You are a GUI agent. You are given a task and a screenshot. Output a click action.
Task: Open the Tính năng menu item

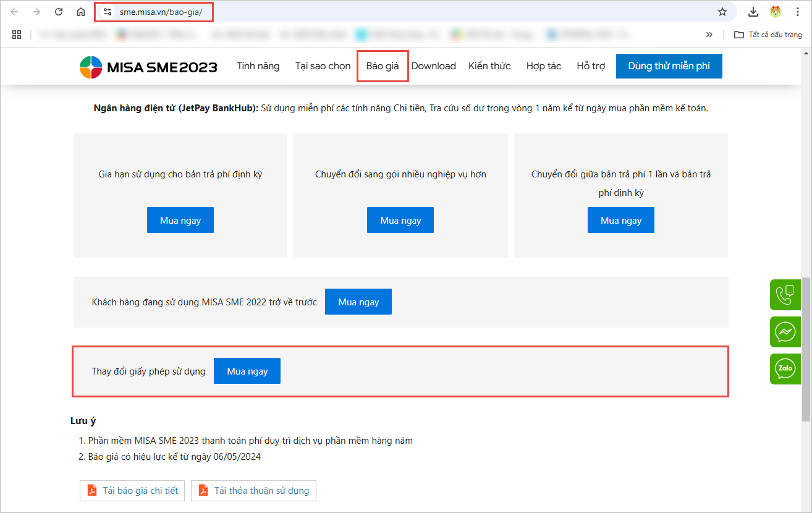[258, 66]
